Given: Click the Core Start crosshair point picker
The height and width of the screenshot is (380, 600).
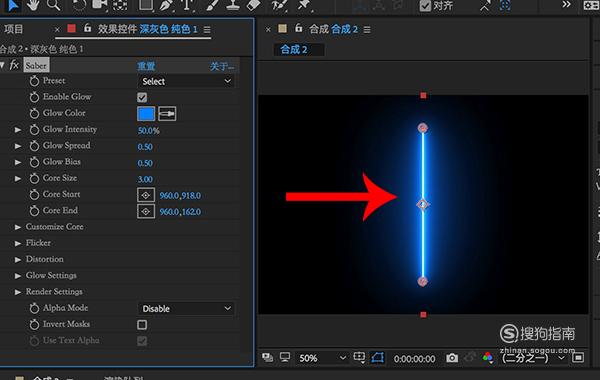Looking at the screenshot, I should pyautogui.click(x=146, y=195).
